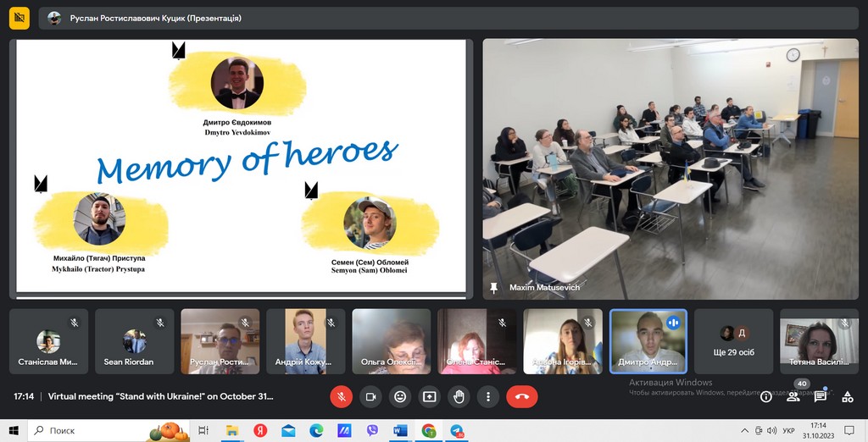Viewport: 868px width, 442px height.
Task: Switch to Word in the taskbar
Action: [x=400, y=431]
